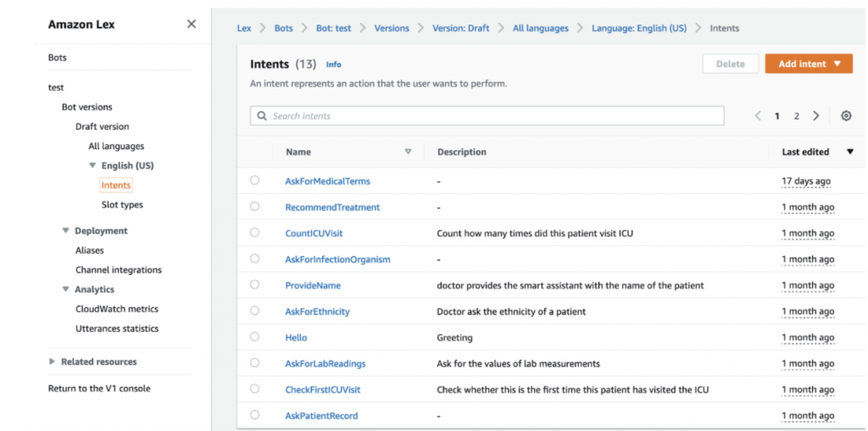Open CheckFirstICUVisit intent
The height and width of the screenshot is (431, 868).
[323, 389]
